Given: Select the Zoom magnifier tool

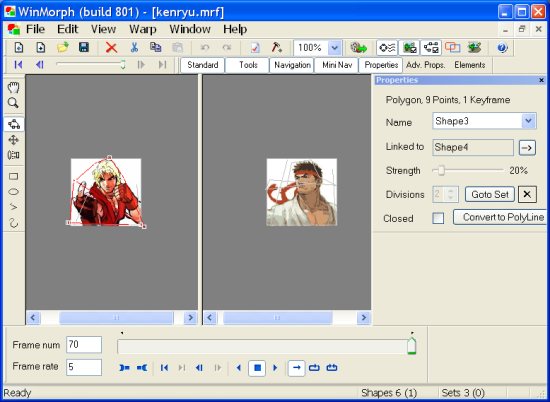Looking at the screenshot, I should tap(13, 103).
